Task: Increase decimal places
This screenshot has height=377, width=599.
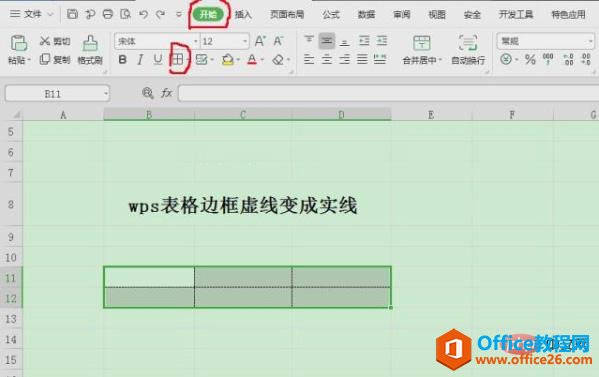Action: pyautogui.click(x=568, y=60)
